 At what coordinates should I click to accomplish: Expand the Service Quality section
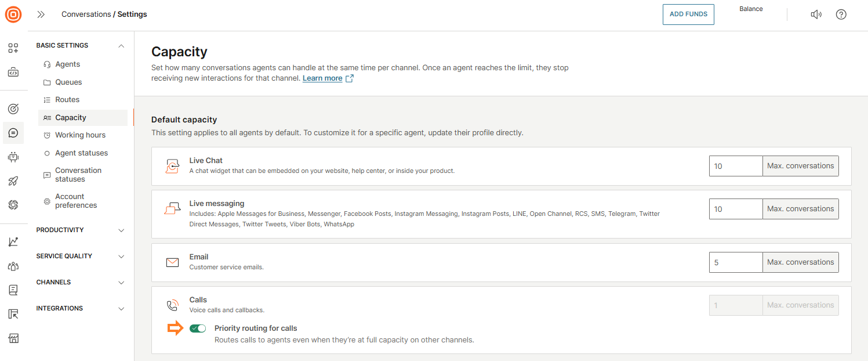(x=121, y=257)
